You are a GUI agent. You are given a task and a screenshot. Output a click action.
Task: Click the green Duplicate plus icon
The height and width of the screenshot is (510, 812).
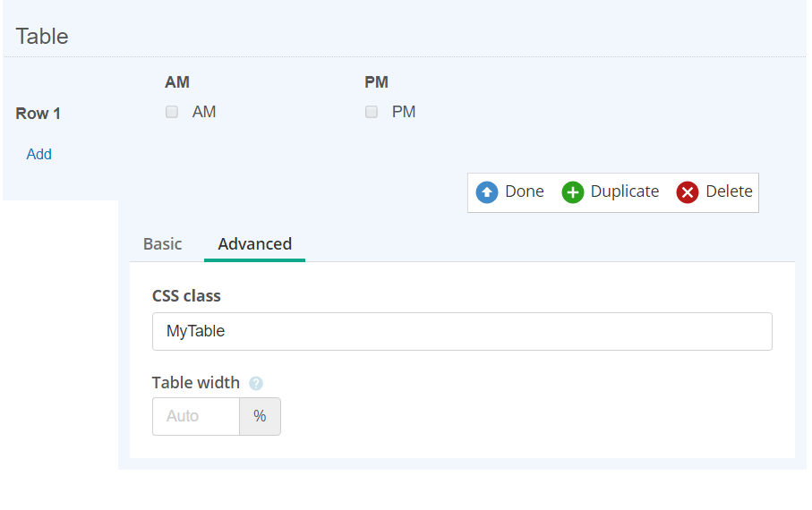(573, 192)
